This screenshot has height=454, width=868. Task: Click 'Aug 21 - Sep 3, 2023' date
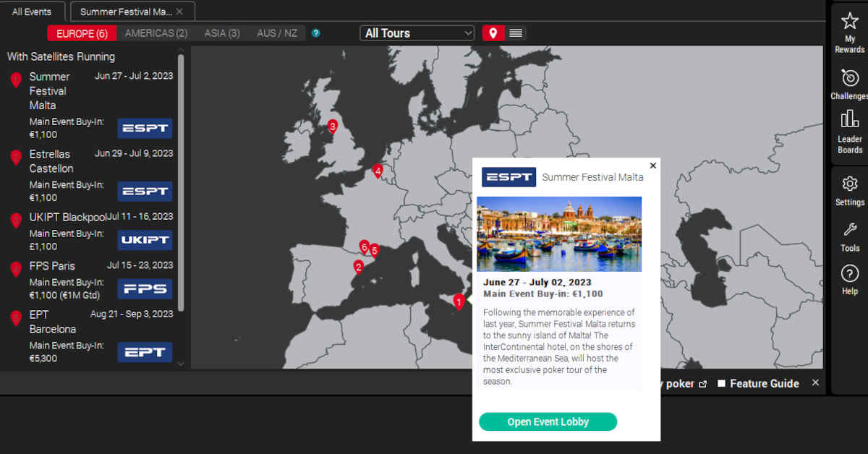pos(132,314)
